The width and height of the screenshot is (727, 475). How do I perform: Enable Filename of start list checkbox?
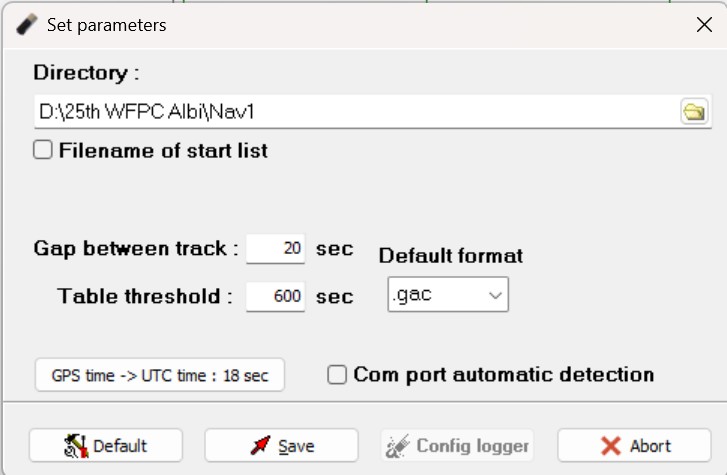pyautogui.click(x=43, y=151)
